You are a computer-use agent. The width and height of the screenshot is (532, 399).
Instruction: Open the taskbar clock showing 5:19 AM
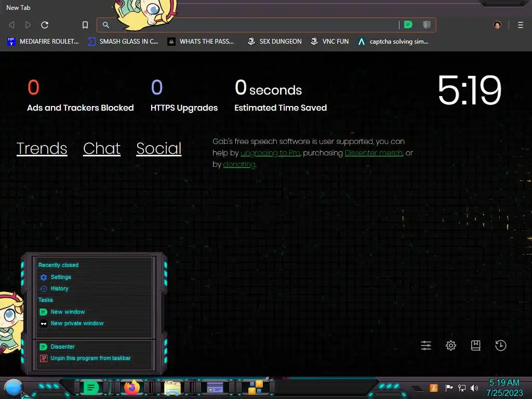504,388
